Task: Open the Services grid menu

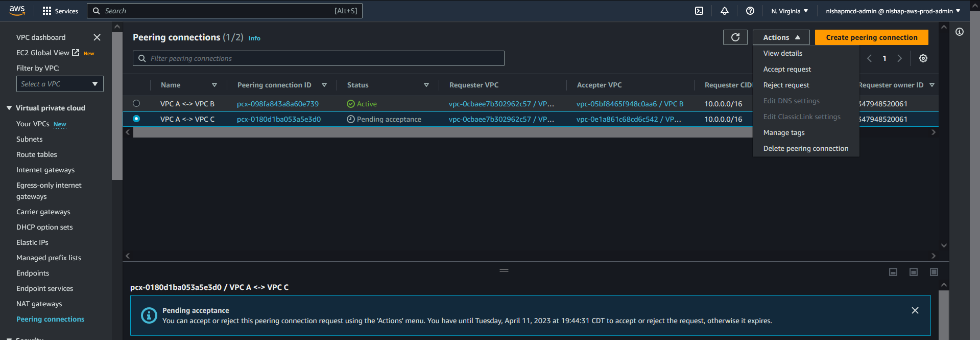Action: tap(47, 11)
